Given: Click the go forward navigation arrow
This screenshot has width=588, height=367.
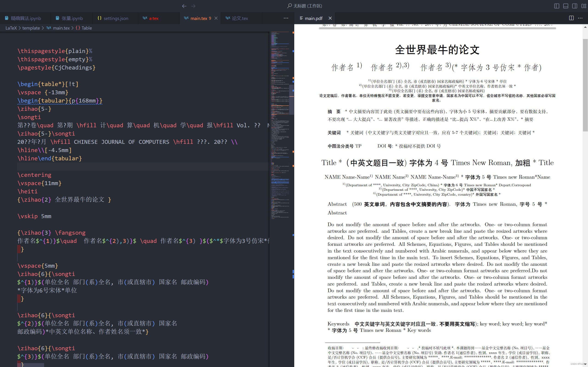Looking at the screenshot, I should pyautogui.click(x=193, y=6).
